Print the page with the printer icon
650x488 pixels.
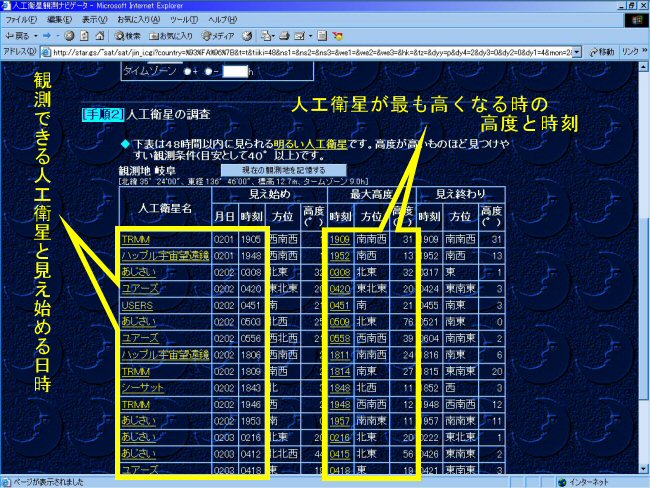(x=284, y=36)
